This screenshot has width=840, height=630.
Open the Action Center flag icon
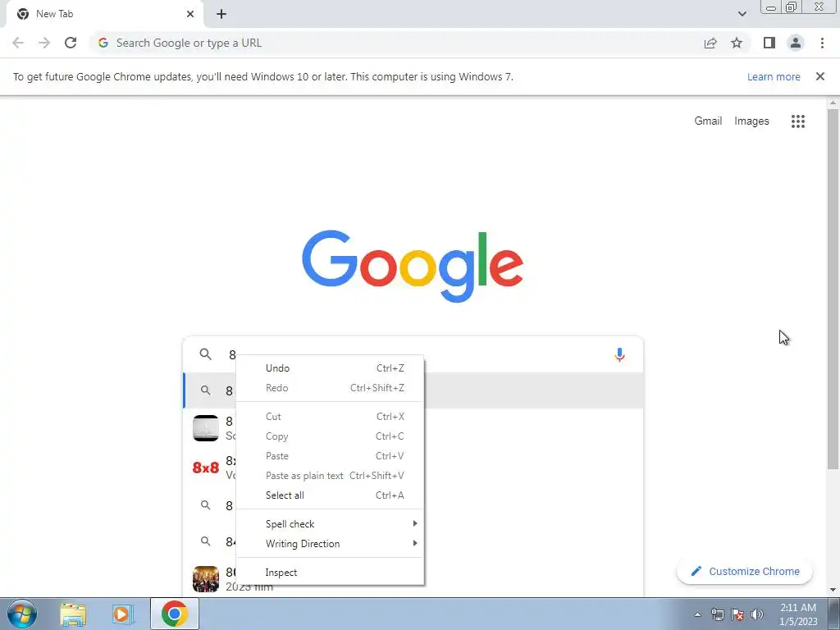point(737,614)
